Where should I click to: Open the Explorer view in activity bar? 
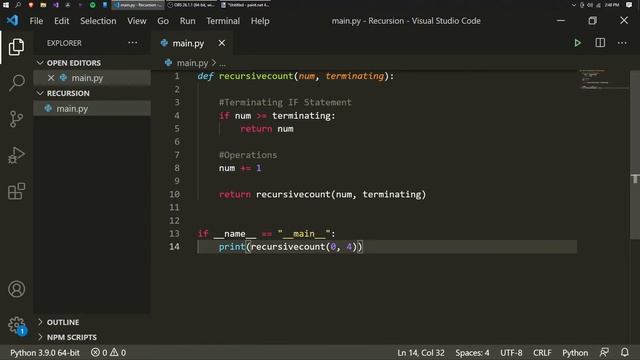[16, 47]
